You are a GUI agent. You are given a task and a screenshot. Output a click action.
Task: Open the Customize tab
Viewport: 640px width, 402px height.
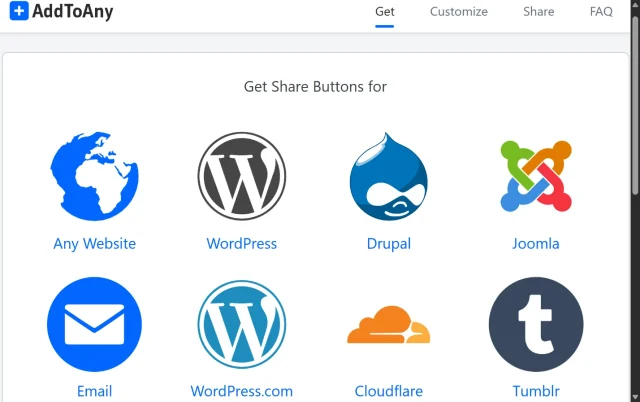tap(459, 11)
